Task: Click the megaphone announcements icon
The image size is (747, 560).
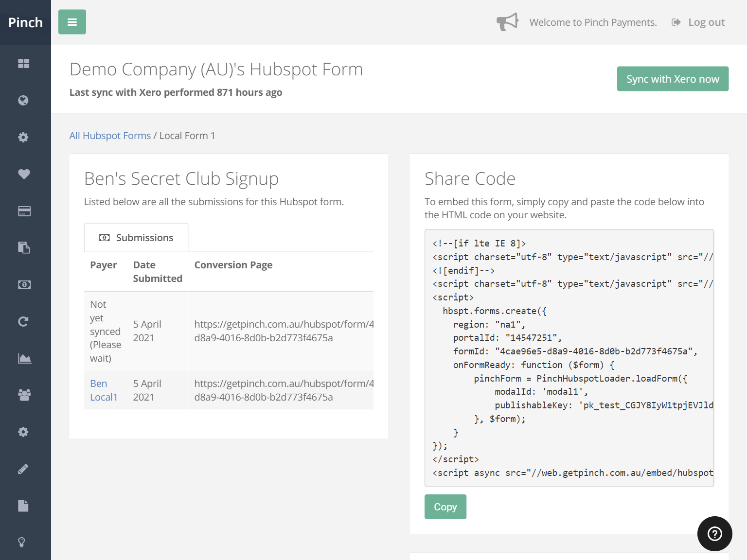Action: [x=507, y=22]
